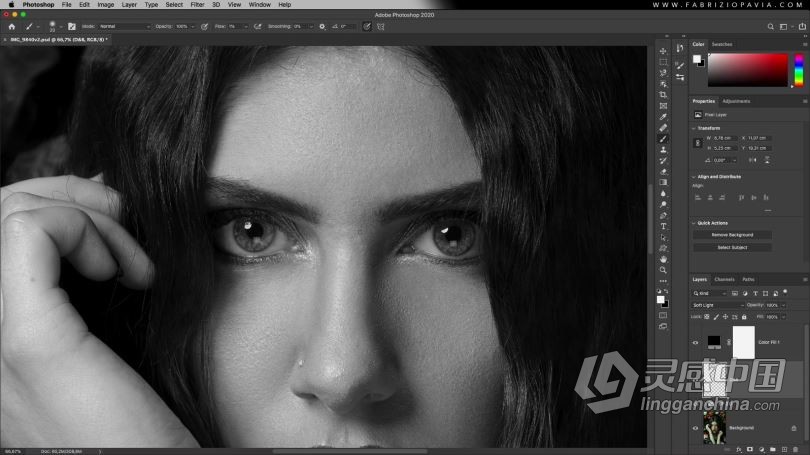The image size is (810, 455).
Task: Toggle symmetry paint butterfly icon
Action: [x=381, y=26]
